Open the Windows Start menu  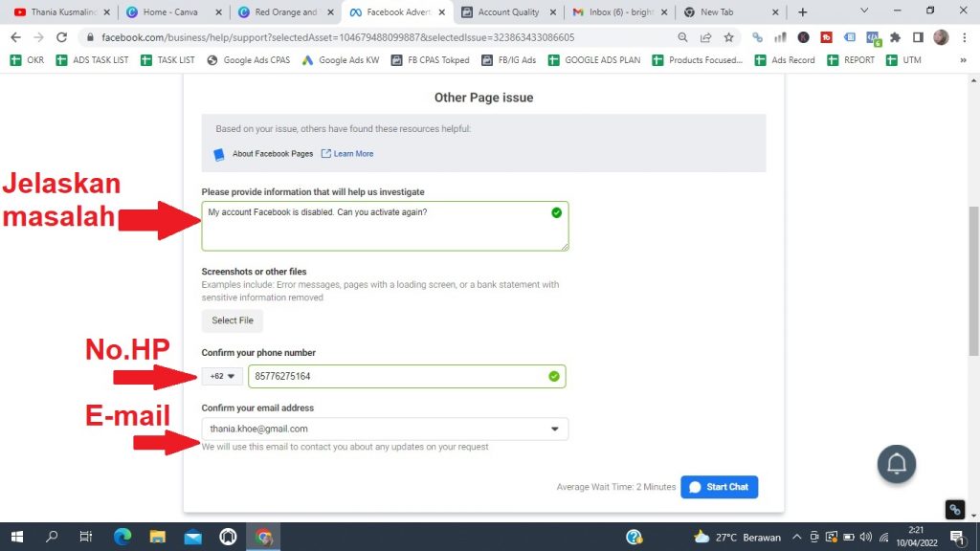[x=16, y=537]
